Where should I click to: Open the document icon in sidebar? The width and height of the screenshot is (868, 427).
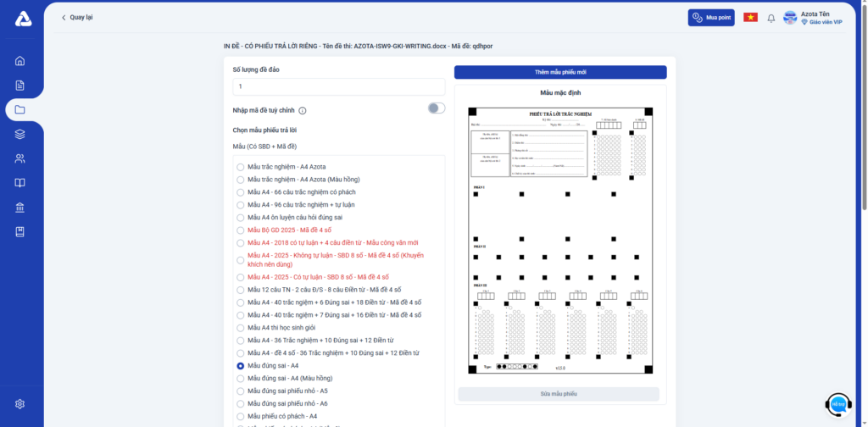[x=20, y=85]
